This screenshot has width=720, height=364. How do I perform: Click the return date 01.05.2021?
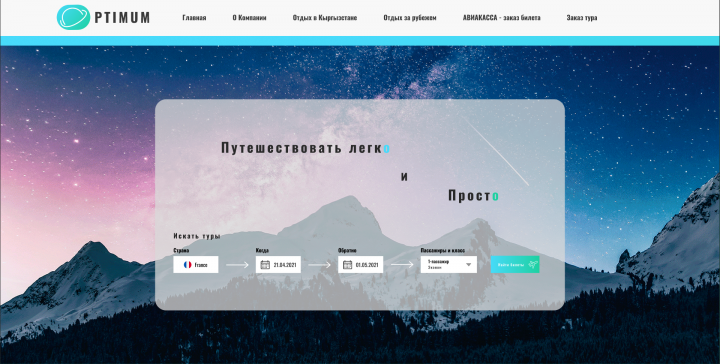pyautogui.click(x=367, y=265)
